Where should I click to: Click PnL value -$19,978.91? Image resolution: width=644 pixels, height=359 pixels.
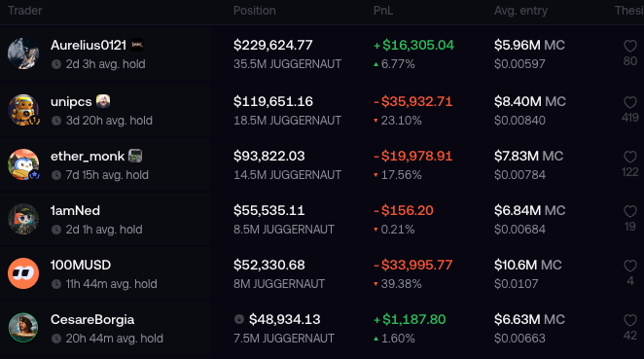tap(412, 156)
